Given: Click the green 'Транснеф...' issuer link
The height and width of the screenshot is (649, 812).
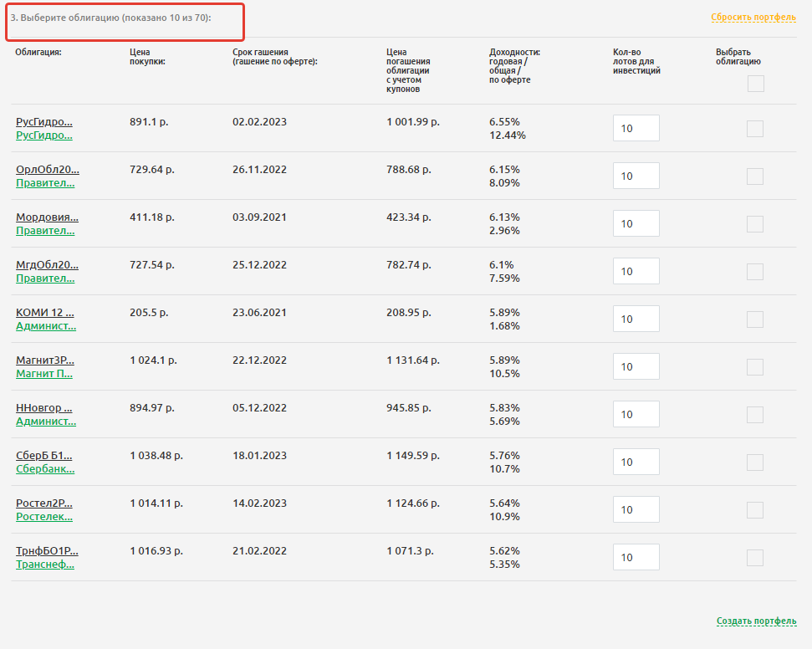Looking at the screenshot, I should coord(45,565).
